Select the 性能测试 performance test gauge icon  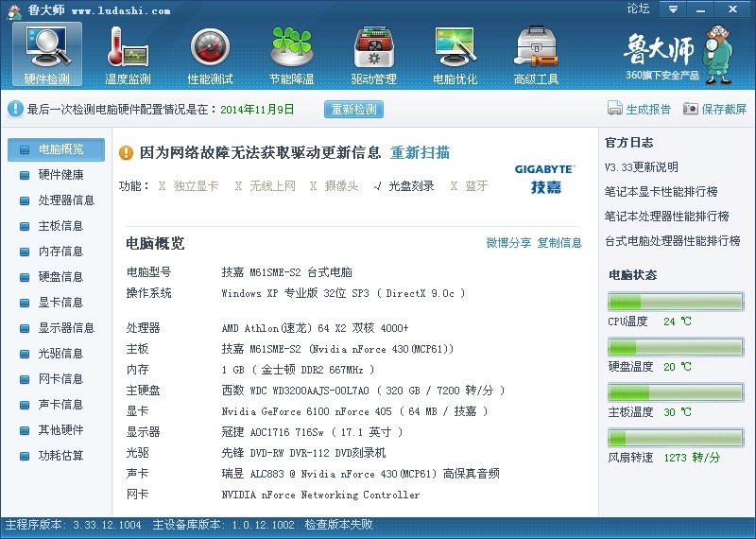210,47
